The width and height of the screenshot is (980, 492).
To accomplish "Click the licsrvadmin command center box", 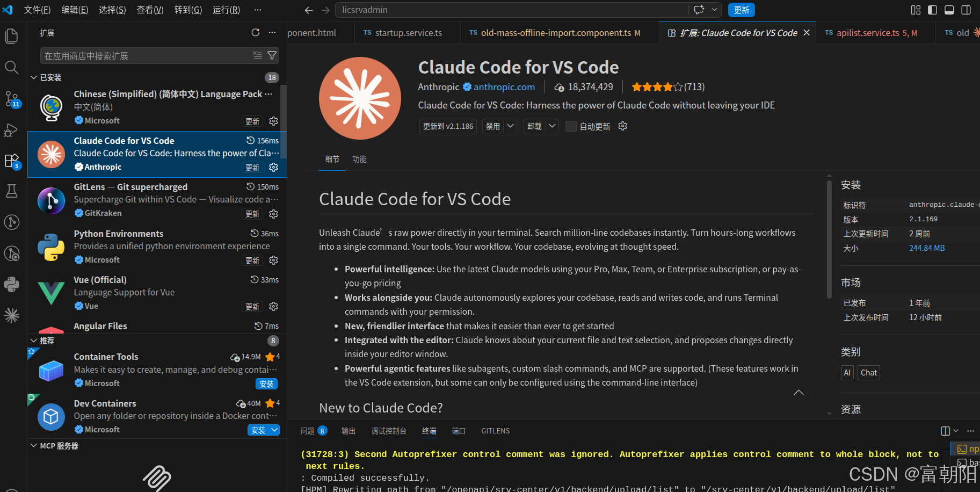I will click(x=512, y=10).
